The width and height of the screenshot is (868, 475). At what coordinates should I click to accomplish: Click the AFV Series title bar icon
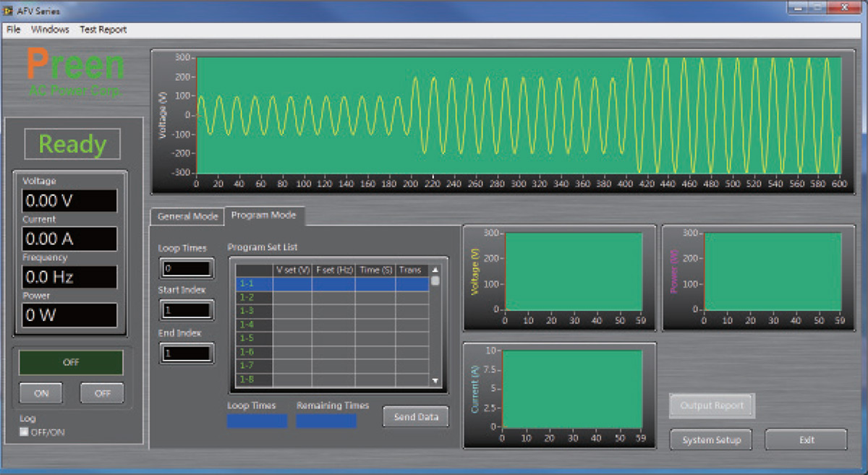pyautogui.click(x=9, y=11)
